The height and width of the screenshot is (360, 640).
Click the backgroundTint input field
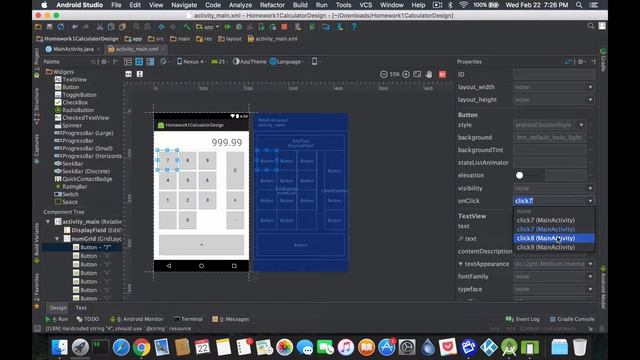point(549,150)
